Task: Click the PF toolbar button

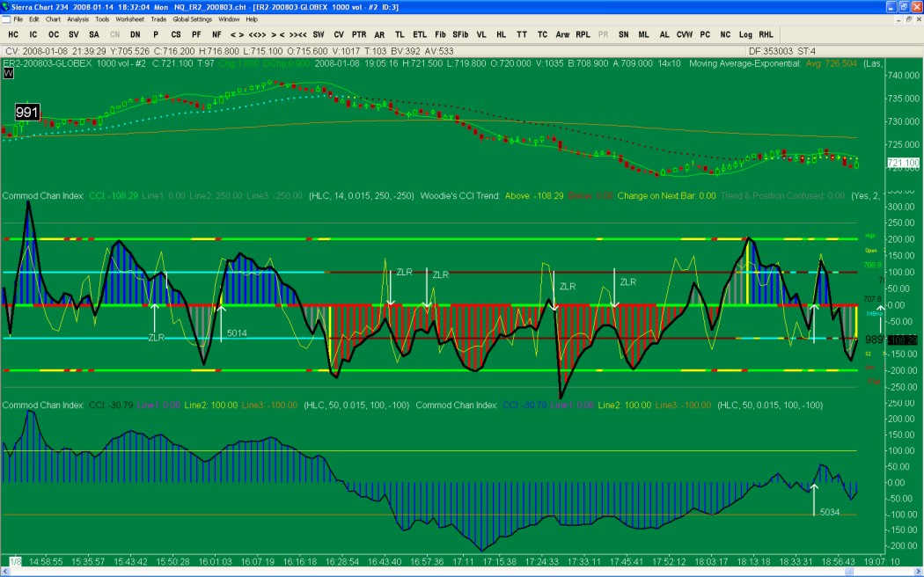Action: tap(196, 34)
